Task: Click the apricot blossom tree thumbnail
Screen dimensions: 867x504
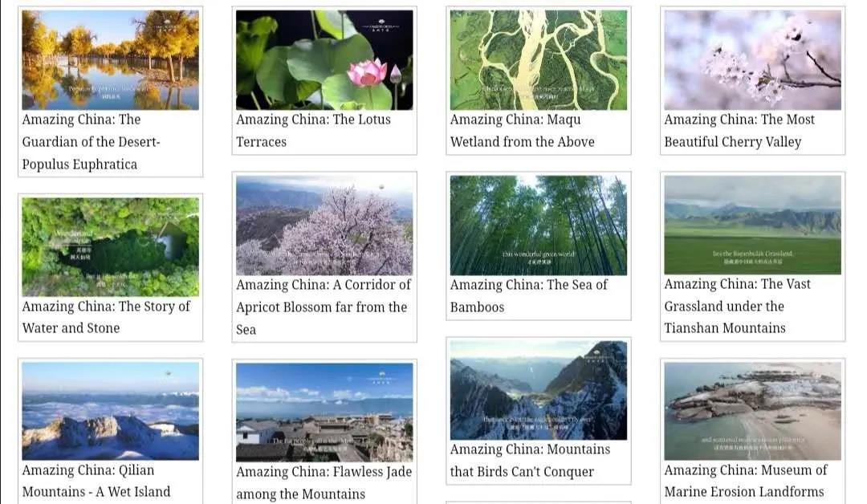Action: pyautogui.click(x=324, y=225)
